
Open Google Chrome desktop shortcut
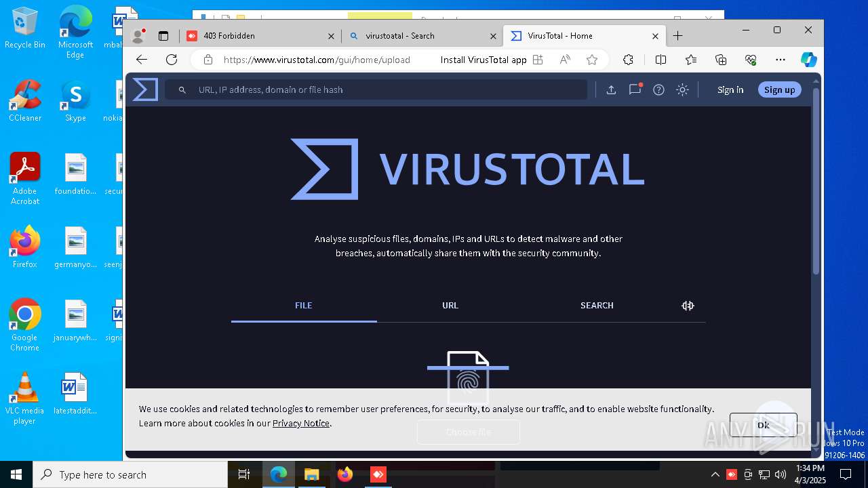coord(24,325)
